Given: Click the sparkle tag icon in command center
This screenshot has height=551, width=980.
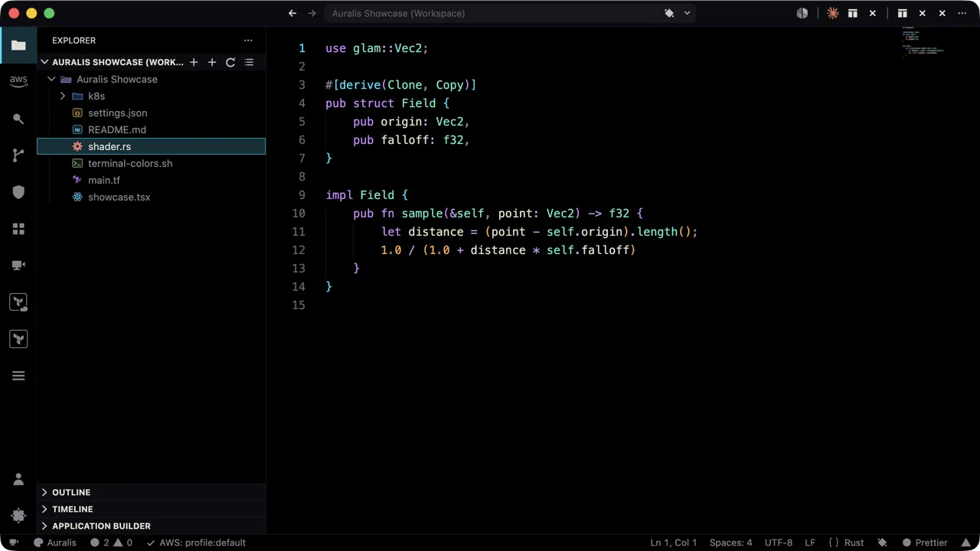Looking at the screenshot, I should 669,13.
